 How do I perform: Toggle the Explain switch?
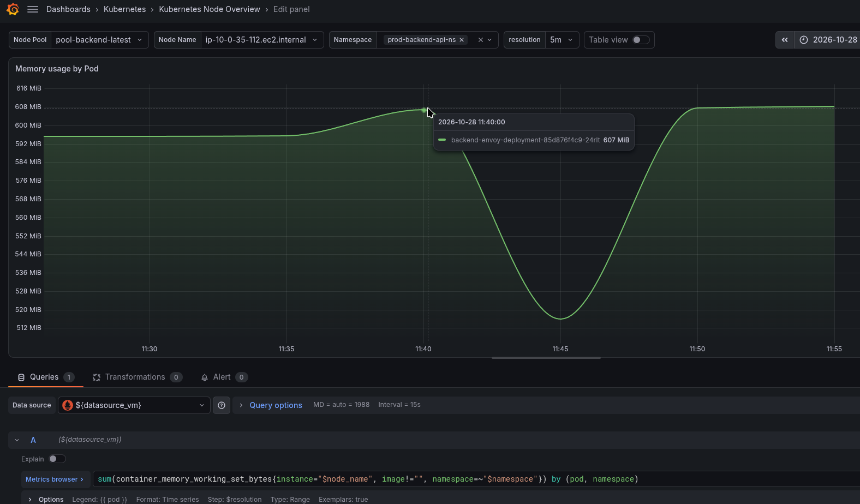point(57,459)
